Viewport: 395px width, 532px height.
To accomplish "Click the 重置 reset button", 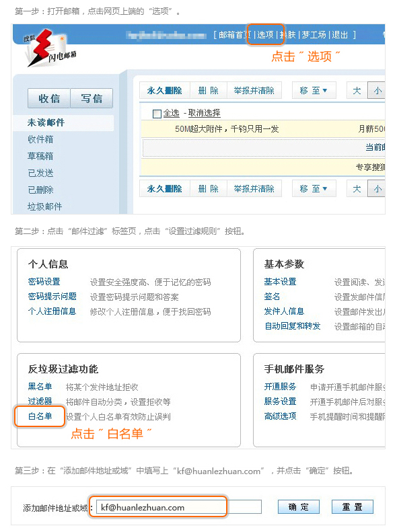I will coord(352,507).
